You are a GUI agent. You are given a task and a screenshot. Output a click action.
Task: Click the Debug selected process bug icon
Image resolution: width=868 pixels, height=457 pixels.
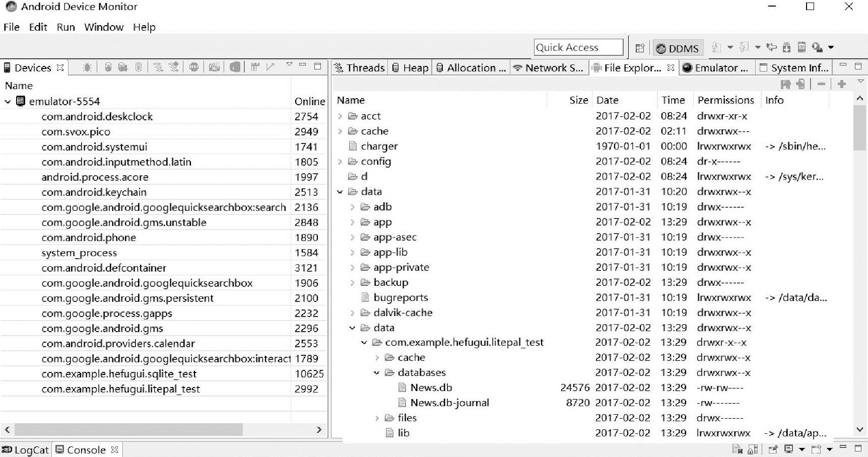[87, 67]
